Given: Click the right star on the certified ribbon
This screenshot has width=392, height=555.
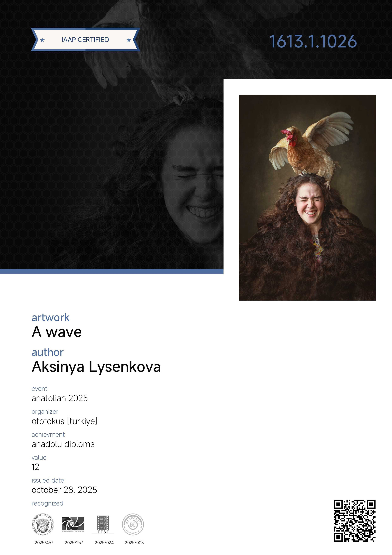Looking at the screenshot, I should click(129, 40).
